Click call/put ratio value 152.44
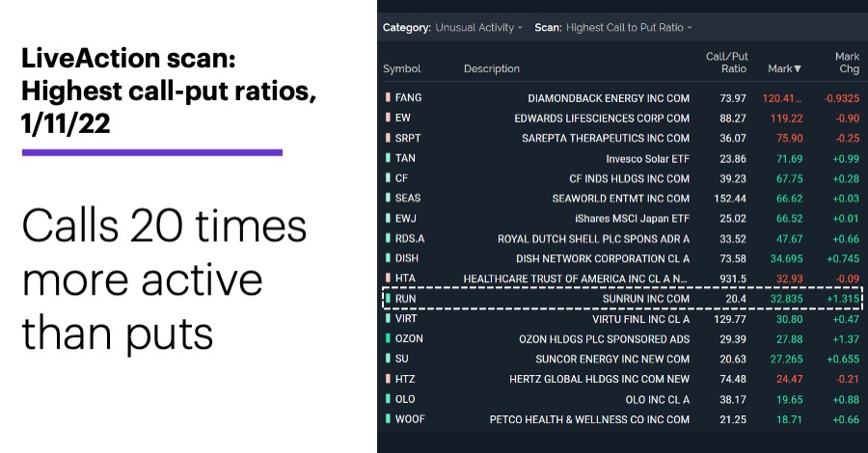 click(730, 199)
